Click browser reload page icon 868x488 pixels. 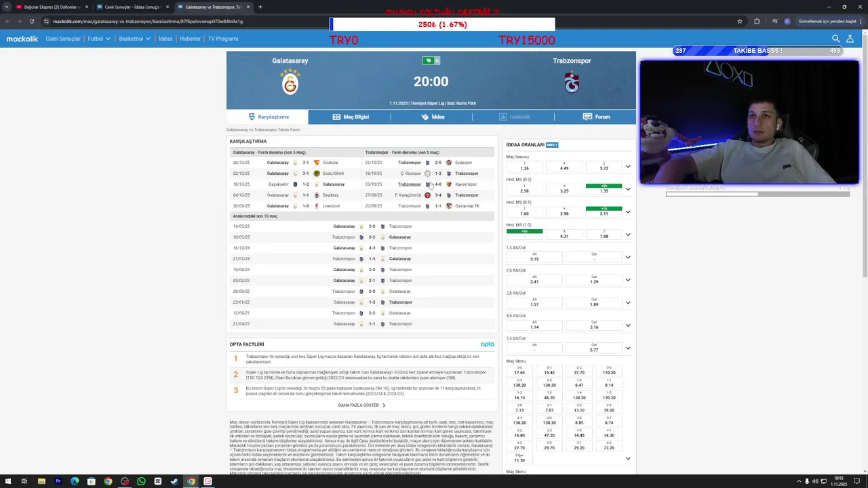(x=32, y=21)
